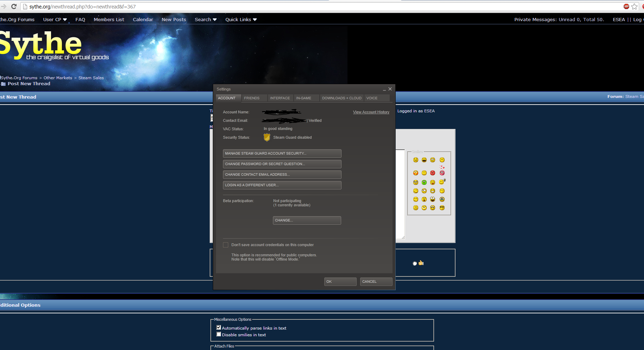Open ESEA profile link in header

point(619,19)
